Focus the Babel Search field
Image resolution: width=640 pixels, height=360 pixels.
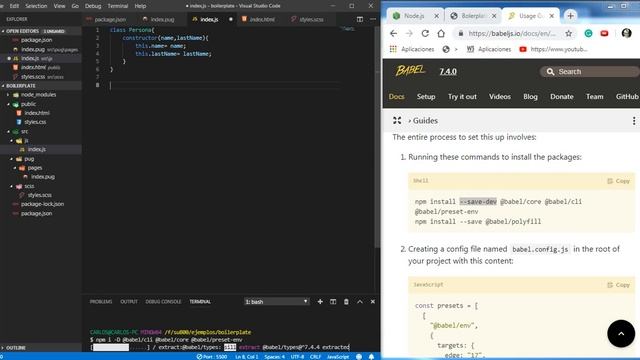pyautogui.click(x=589, y=71)
